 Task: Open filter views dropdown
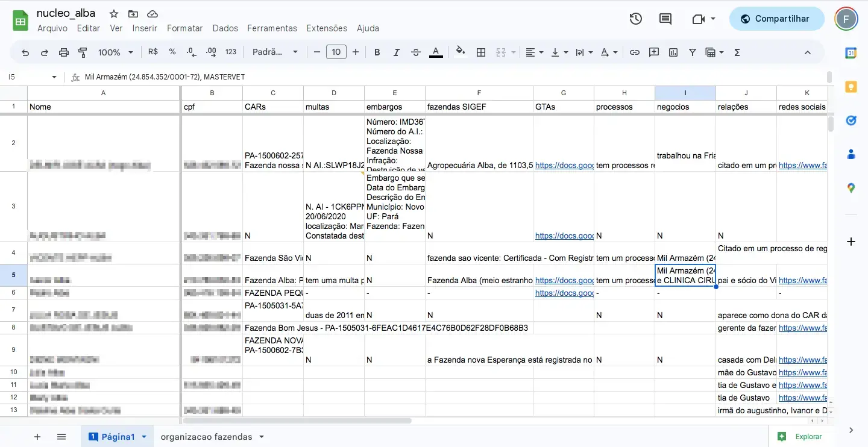(x=714, y=52)
